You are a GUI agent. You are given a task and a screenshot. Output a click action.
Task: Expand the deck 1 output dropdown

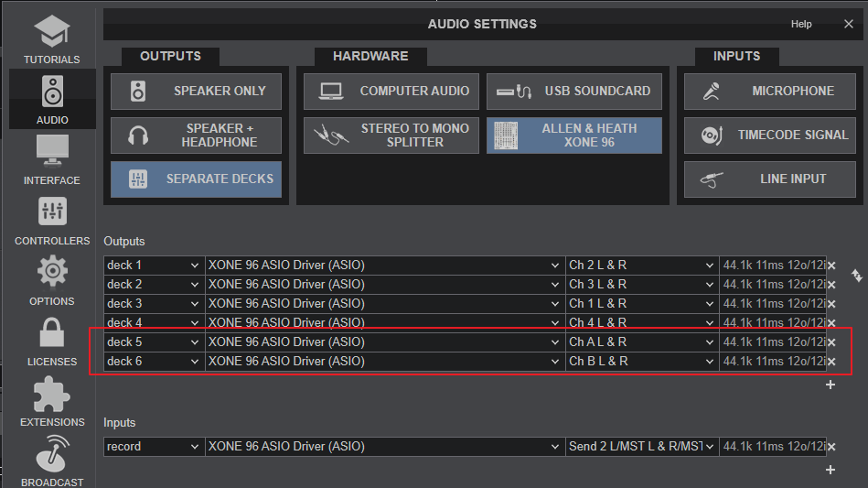(x=153, y=266)
